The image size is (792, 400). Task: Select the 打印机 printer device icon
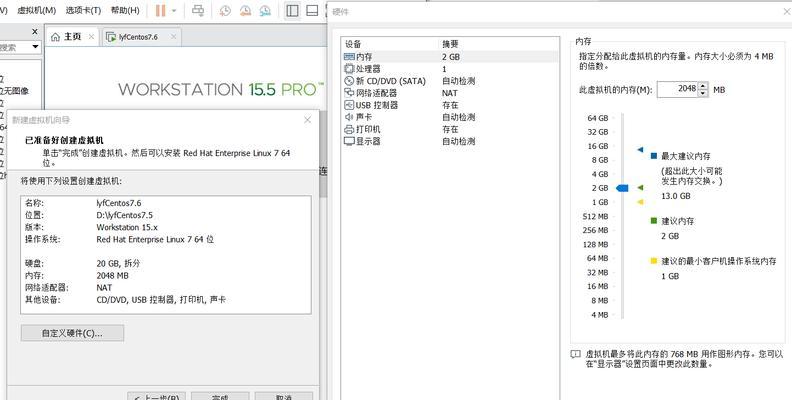349,129
